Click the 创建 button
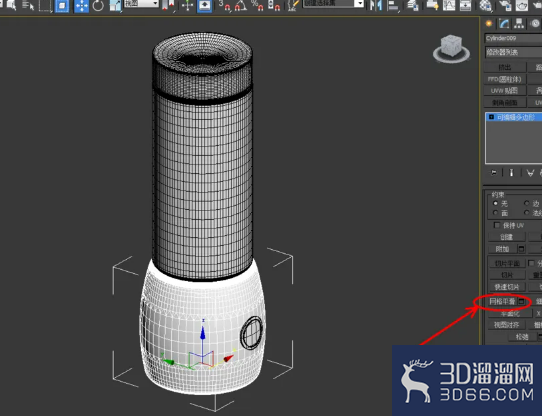The height and width of the screenshot is (416, 542). tap(507, 237)
